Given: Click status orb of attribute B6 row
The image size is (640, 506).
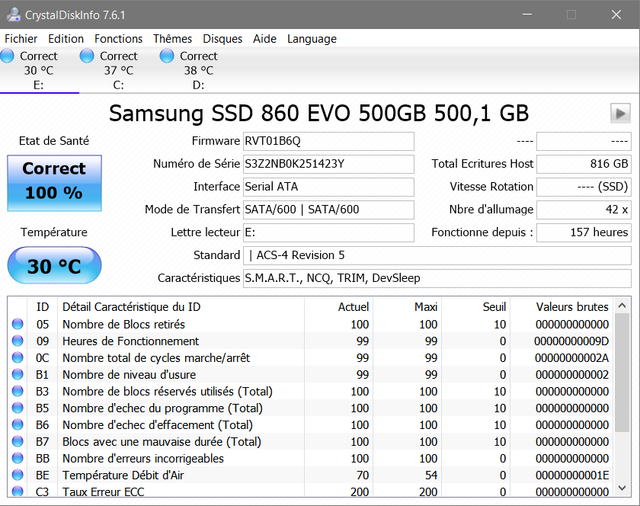Looking at the screenshot, I should click(18, 425).
